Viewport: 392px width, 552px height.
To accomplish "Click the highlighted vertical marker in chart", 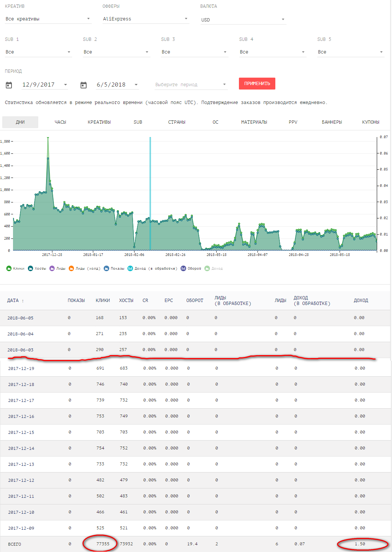I will pyautogui.click(x=150, y=193).
